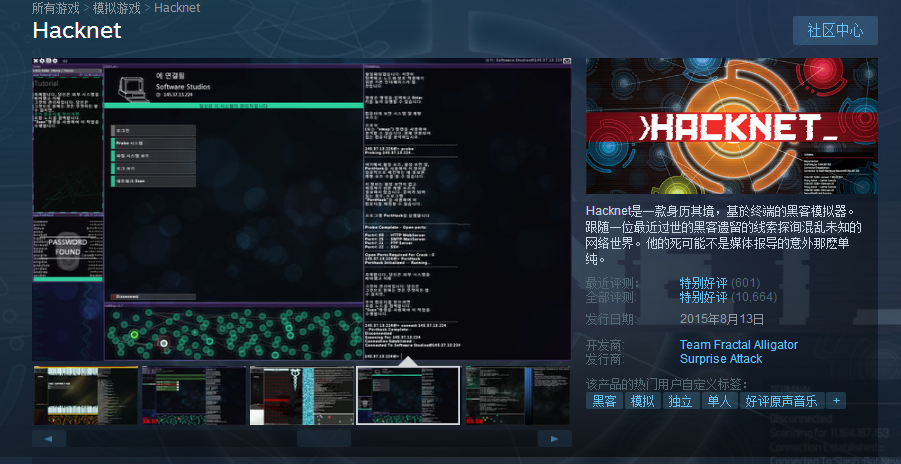Viewport: 901px width, 464px height.
Task: Click the right arrow of thumbnail strip
Action: 555,439
